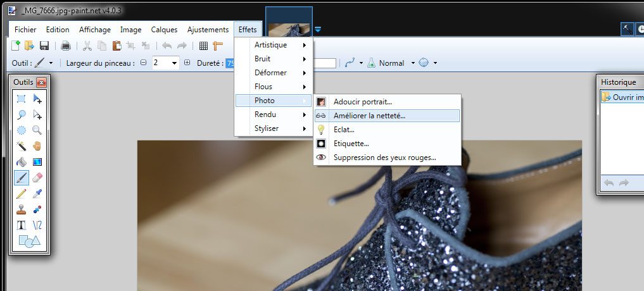The width and height of the screenshot is (644, 291).
Task: Toggle the rulers display
Action: pos(218,46)
